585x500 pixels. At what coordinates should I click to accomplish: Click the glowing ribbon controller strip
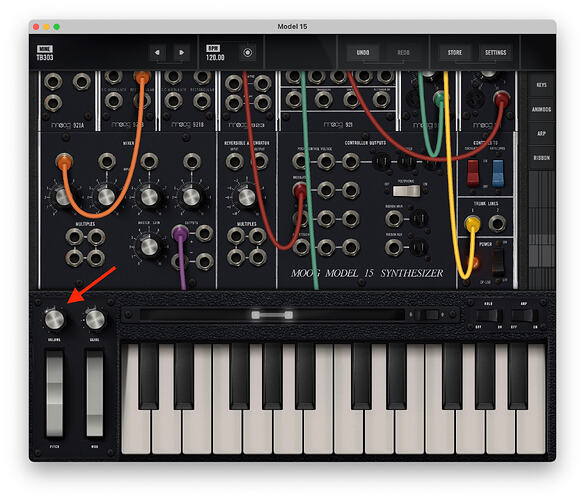pos(272,315)
